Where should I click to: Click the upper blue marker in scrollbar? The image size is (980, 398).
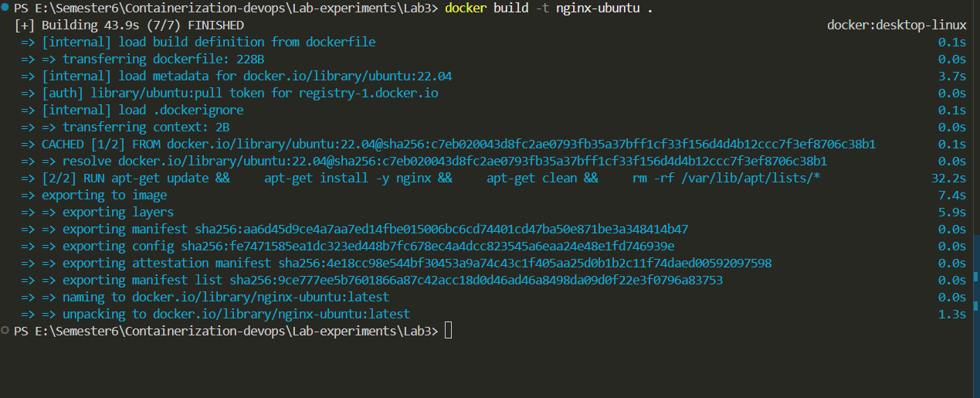coord(976,276)
